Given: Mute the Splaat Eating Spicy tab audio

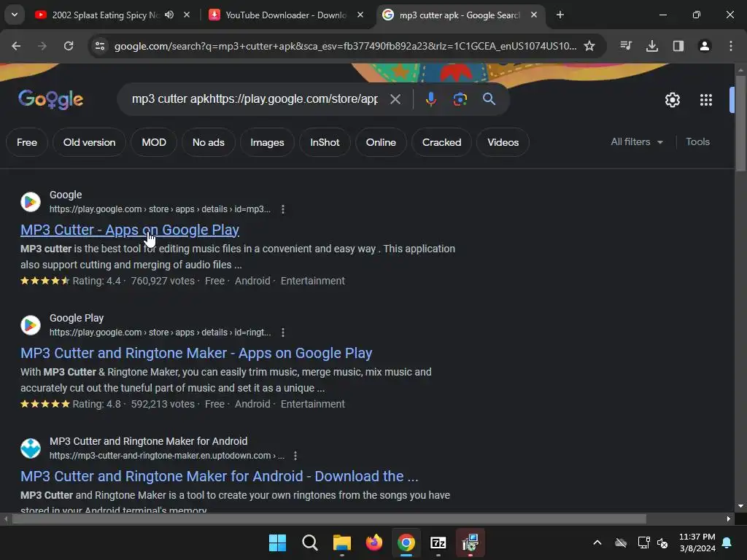Looking at the screenshot, I should (x=169, y=15).
